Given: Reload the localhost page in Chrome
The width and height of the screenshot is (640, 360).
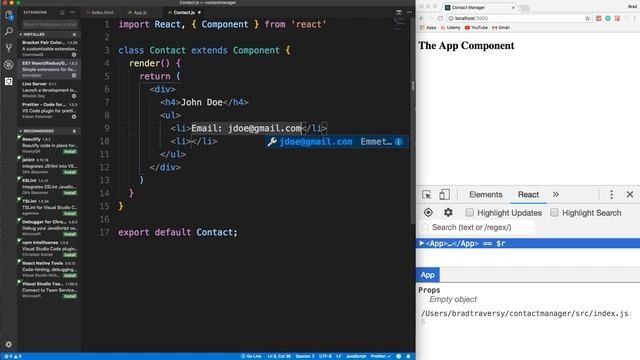Looking at the screenshot, I should 440,18.
